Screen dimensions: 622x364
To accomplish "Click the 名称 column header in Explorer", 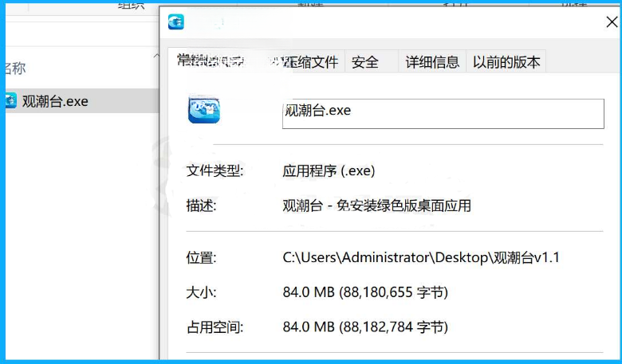I will (x=15, y=68).
